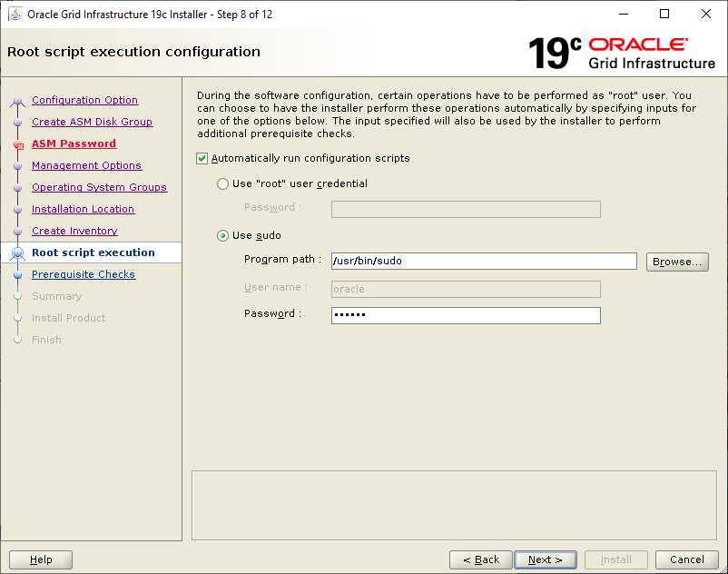The image size is (728, 574).
Task: Close the installer window
Action: 705,14
